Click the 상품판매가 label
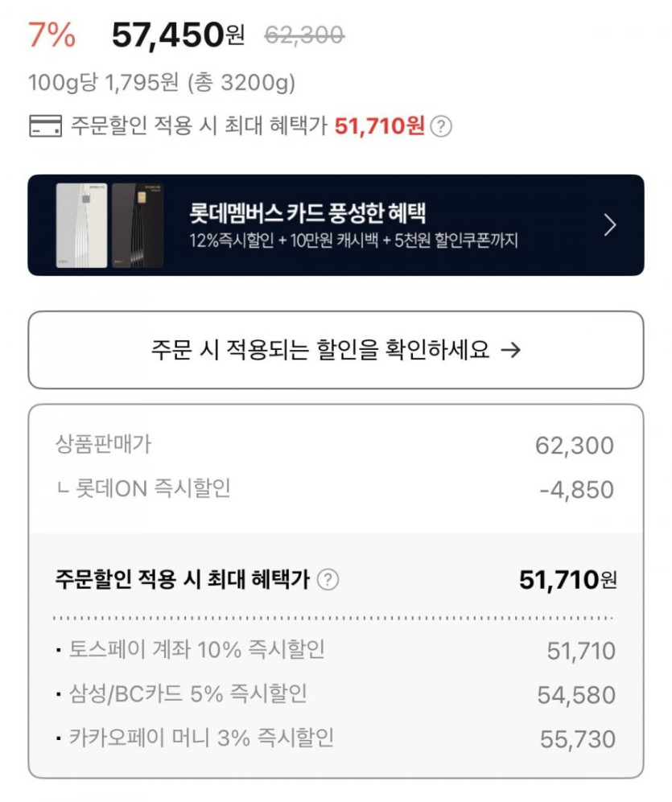The width and height of the screenshot is (672, 802). 103,443
